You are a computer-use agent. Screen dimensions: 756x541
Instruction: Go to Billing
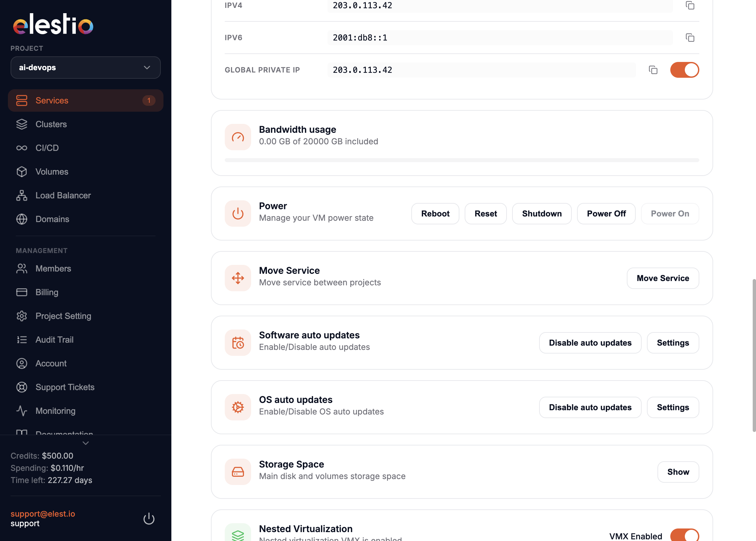point(86,292)
